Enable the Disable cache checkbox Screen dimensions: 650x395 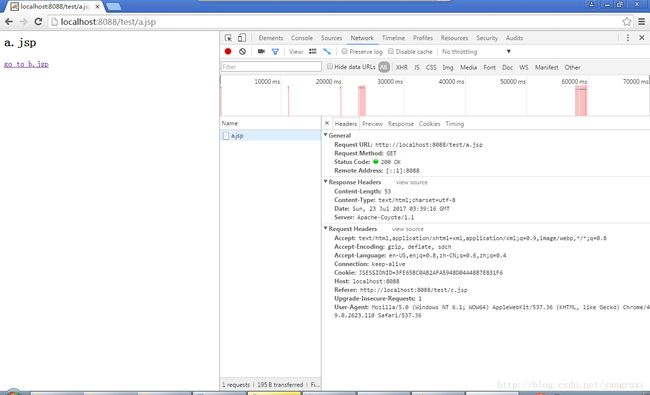[391, 51]
